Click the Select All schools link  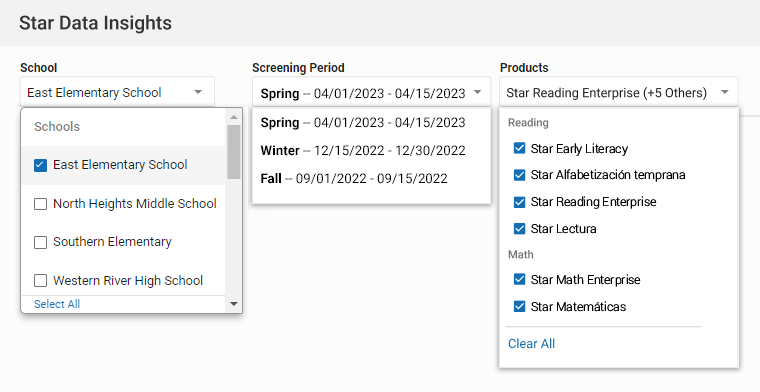click(57, 304)
